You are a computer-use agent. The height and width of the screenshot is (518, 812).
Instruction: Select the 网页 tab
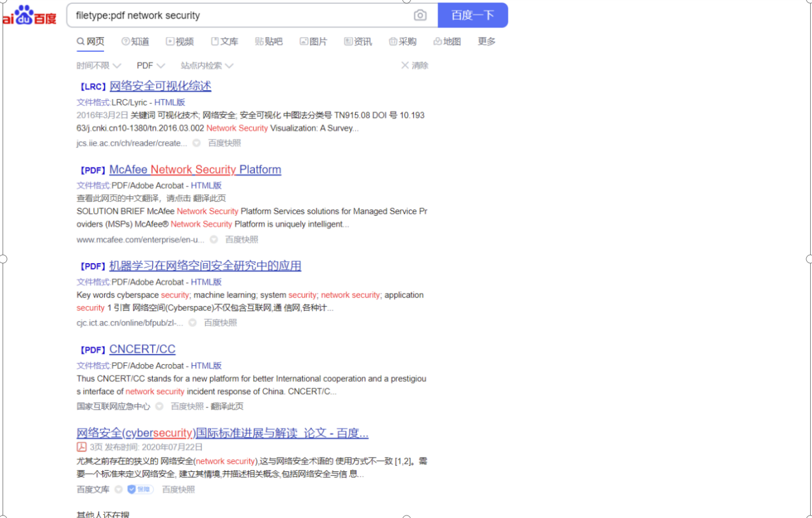[90, 42]
